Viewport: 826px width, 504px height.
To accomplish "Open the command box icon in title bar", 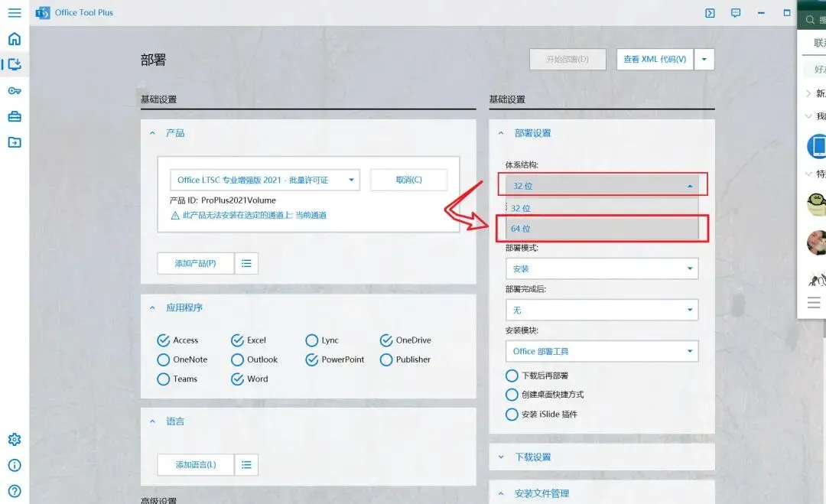I will pyautogui.click(x=710, y=13).
